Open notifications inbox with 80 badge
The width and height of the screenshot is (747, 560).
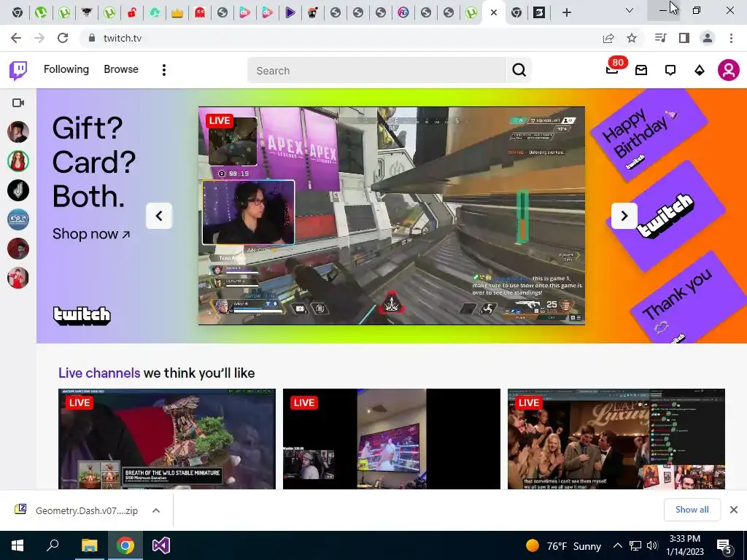[x=612, y=70]
